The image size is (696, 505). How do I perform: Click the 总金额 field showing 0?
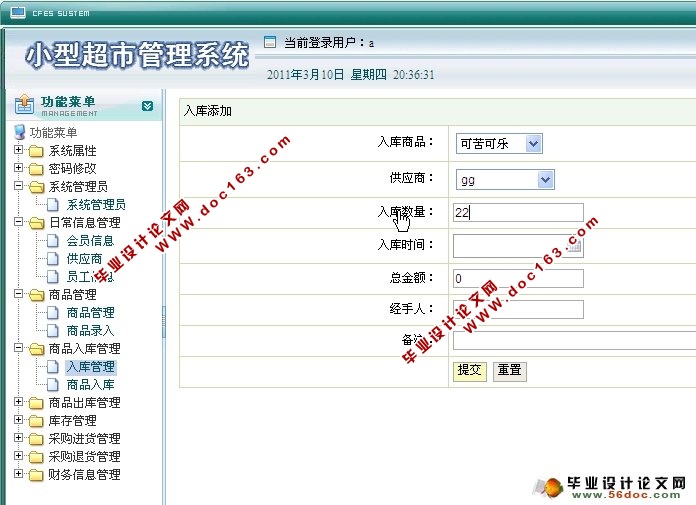(x=518, y=279)
